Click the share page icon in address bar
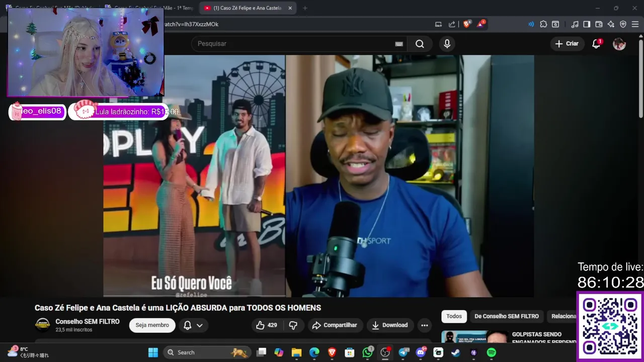This screenshot has width=644, height=362. tap(452, 24)
